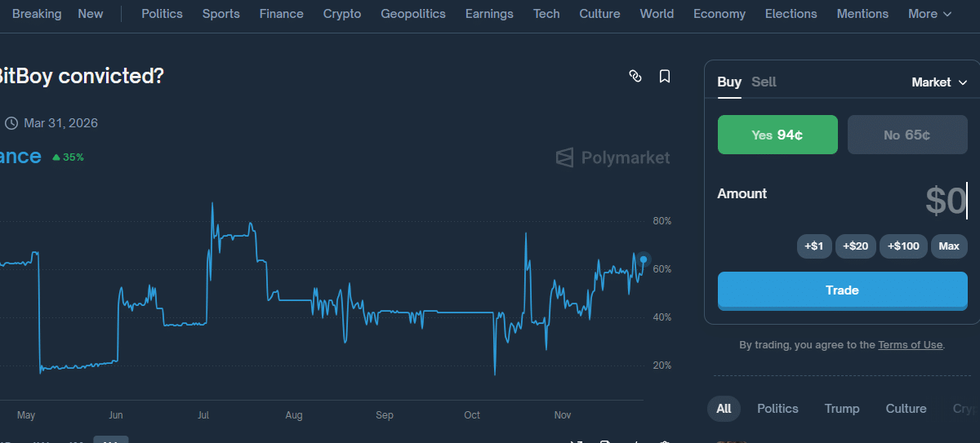Click the green 35% up-arrow indicator
The width and height of the screenshot is (980, 443).
pos(68,157)
